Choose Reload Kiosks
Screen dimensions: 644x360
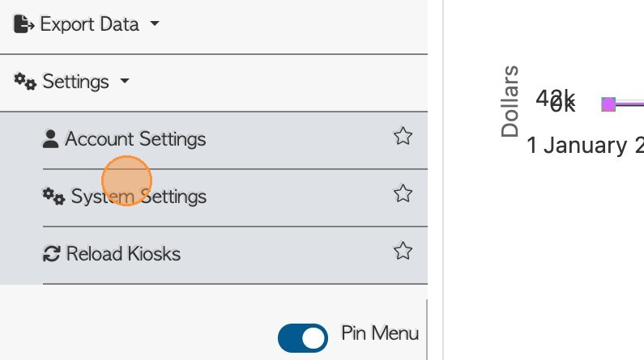click(123, 254)
